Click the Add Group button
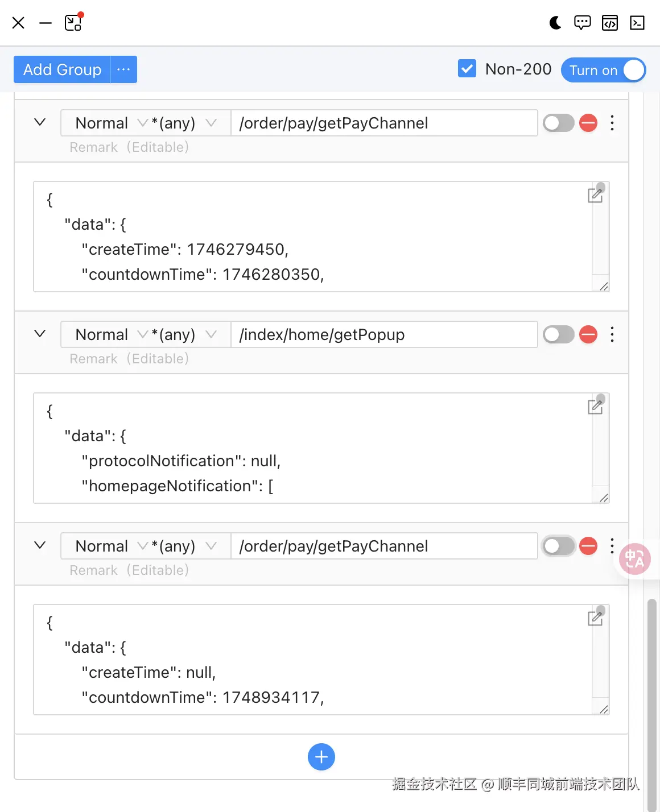The image size is (660, 812). [x=62, y=69]
